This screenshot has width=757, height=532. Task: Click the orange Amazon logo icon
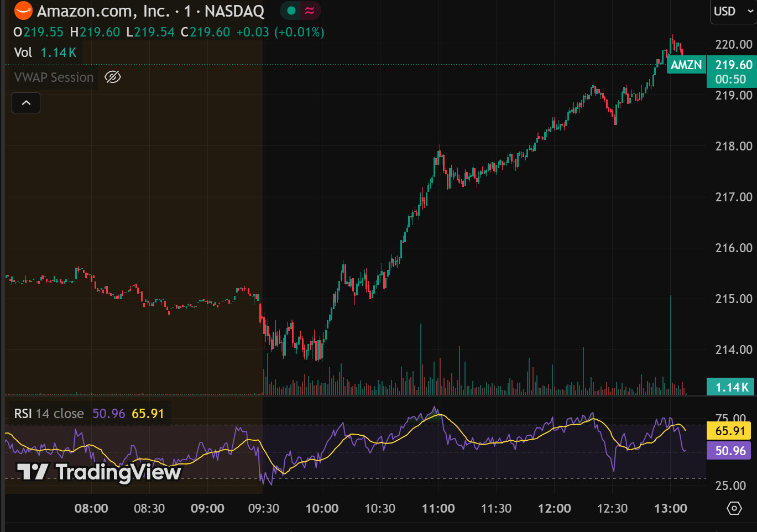[x=23, y=11]
